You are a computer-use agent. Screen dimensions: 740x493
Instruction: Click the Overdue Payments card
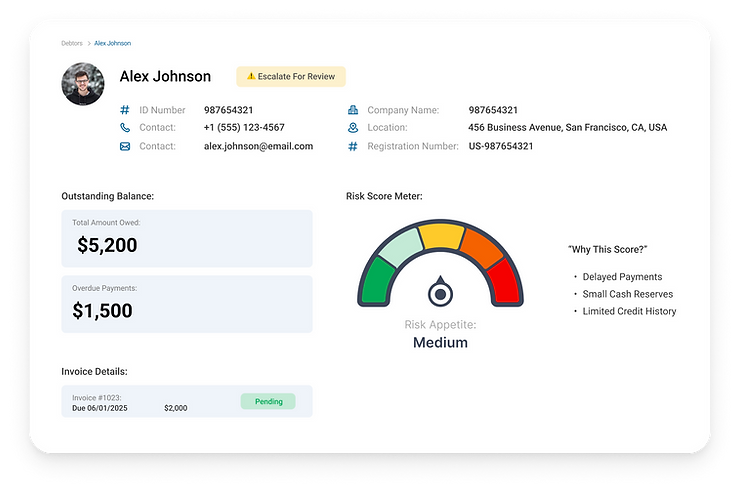187,304
